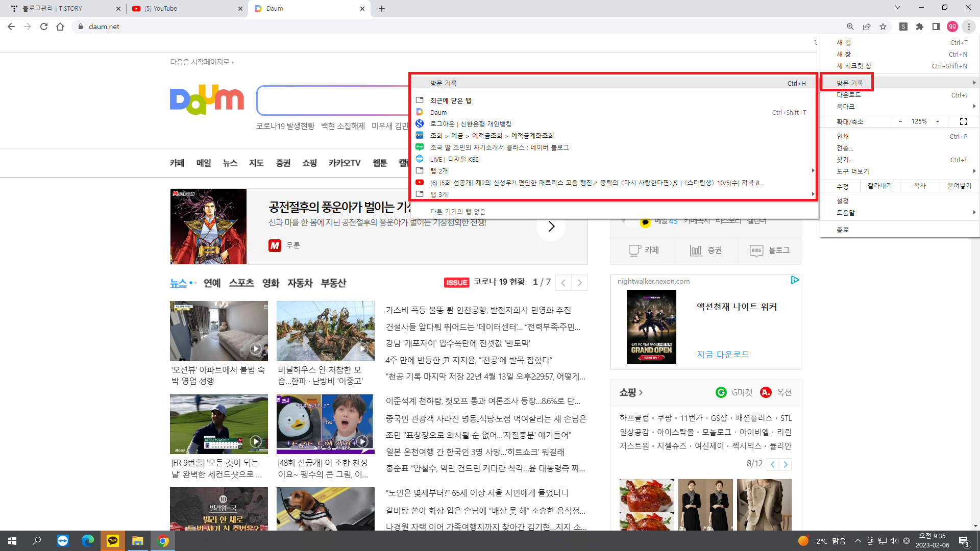Click 지금 다운로드 ad link
The image size is (980, 551).
pos(723,354)
